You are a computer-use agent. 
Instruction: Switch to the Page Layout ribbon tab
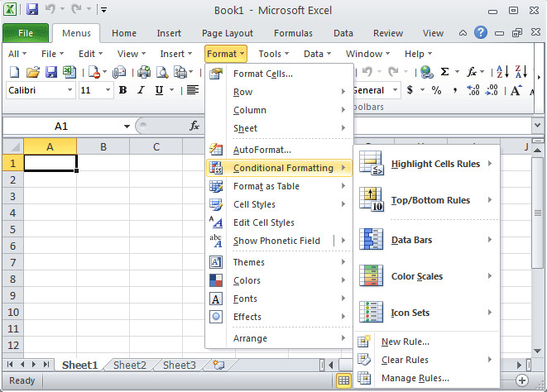228,33
